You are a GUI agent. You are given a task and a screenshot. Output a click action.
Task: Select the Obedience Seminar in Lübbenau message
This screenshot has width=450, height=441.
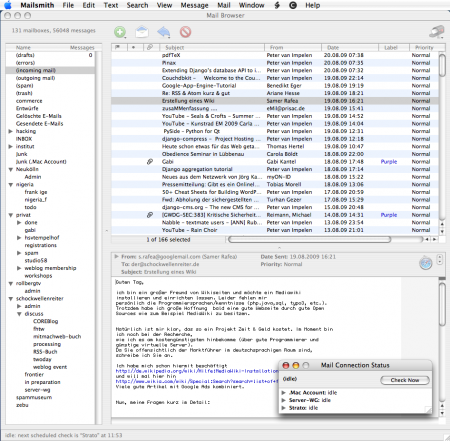(x=275, y=154)
